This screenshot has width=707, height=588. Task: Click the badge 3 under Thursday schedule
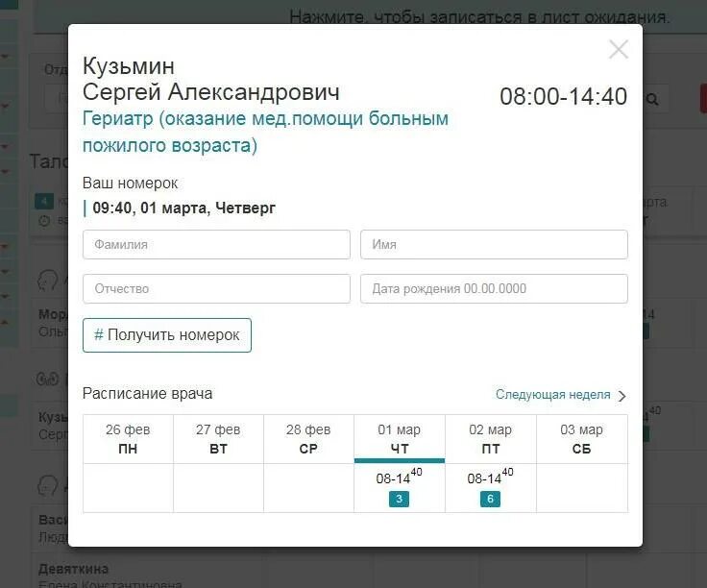click(399, 500)
